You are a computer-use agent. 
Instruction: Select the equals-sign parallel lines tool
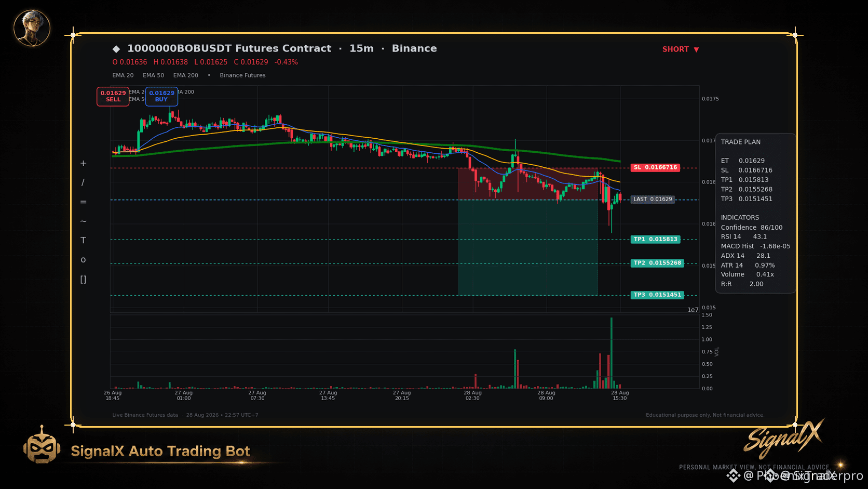tap(83, 202)
